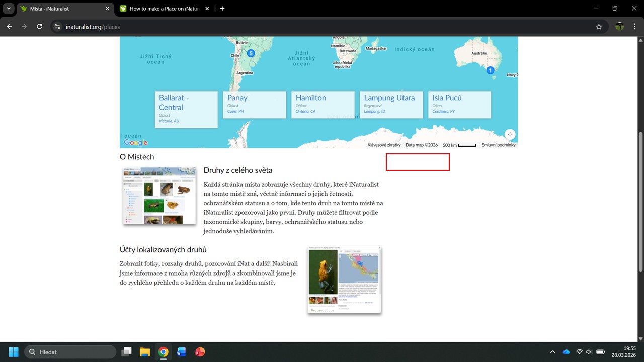Go back to the previous page
Viewport: 644px width, 362px height.
click(x=9, y=27)
